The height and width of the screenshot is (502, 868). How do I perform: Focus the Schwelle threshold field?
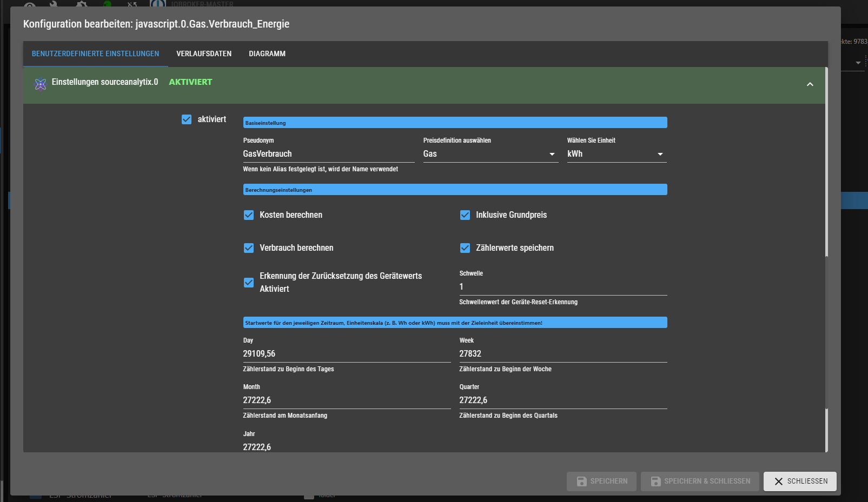click(x=562, y=287)
